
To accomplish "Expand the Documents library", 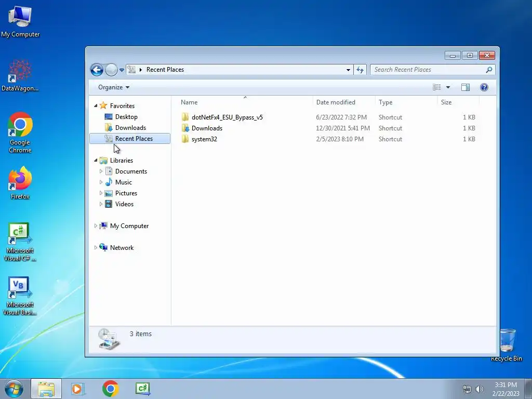I will pos(101,171).
